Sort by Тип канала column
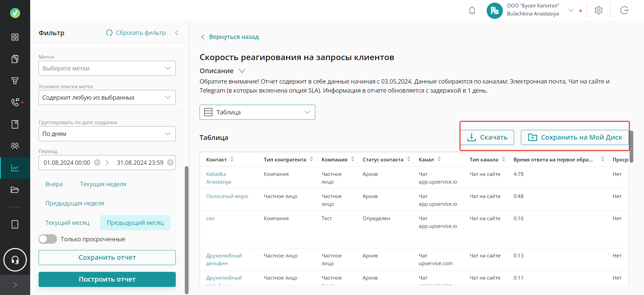The width and height of the screenshot is (644, 295). 503,159
